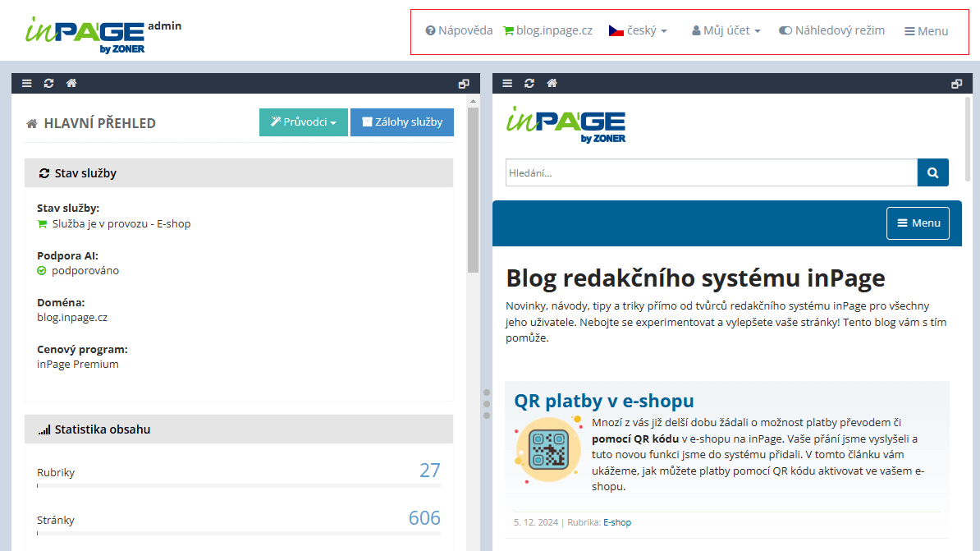This screenshot has width=980, height=551.
Task: Click the inPage Premium pricing text
Action: [77, 365]
